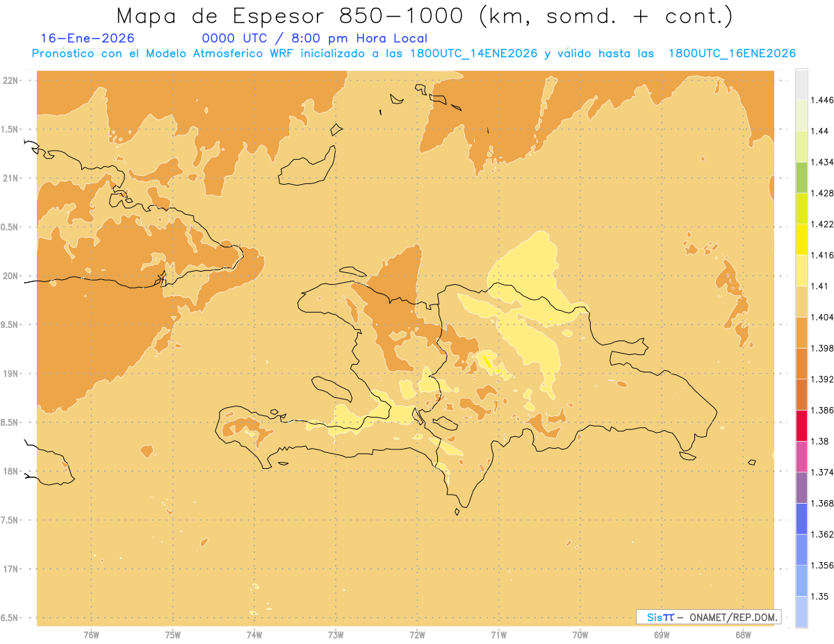Click the '68W' longitude axis label
The width and height of the screenshot is (834, 644).
pos(742,635)
